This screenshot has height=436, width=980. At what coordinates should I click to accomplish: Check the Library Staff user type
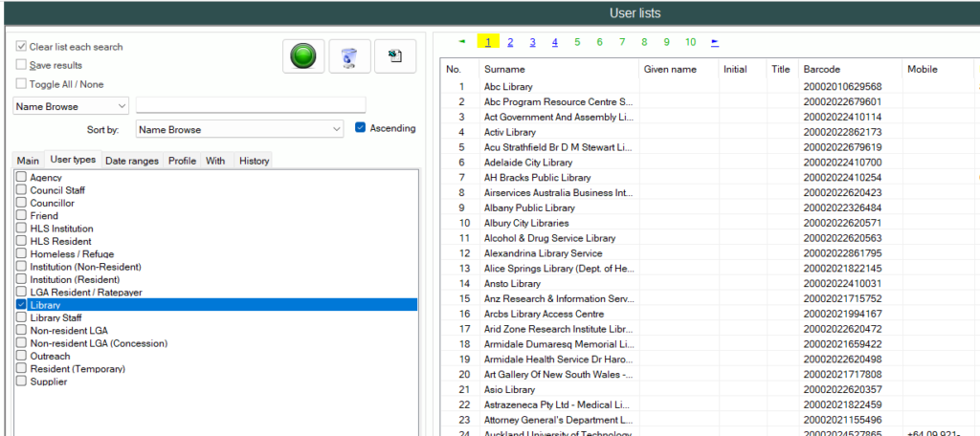(21, 317)
